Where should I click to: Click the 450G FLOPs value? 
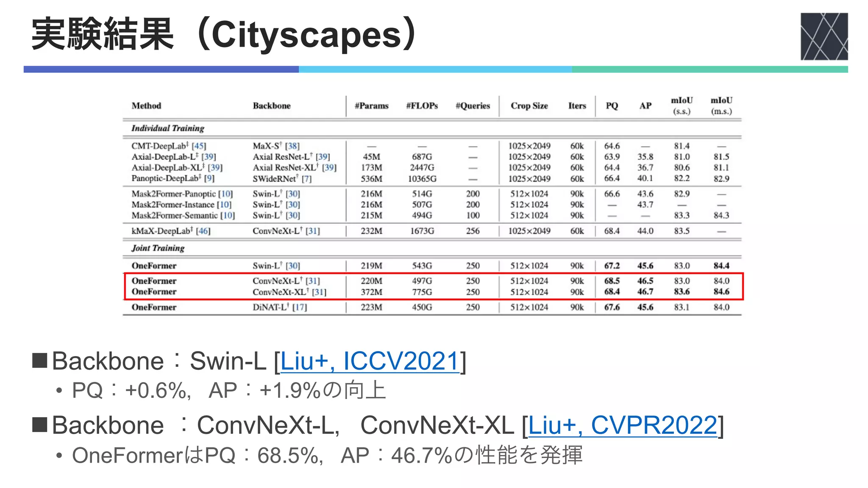[x=422, y=308]
